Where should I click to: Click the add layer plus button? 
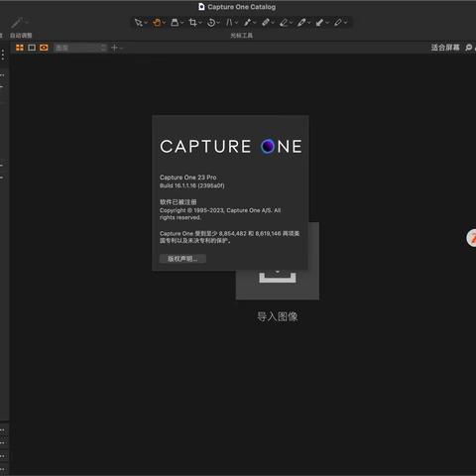point(114,48)
